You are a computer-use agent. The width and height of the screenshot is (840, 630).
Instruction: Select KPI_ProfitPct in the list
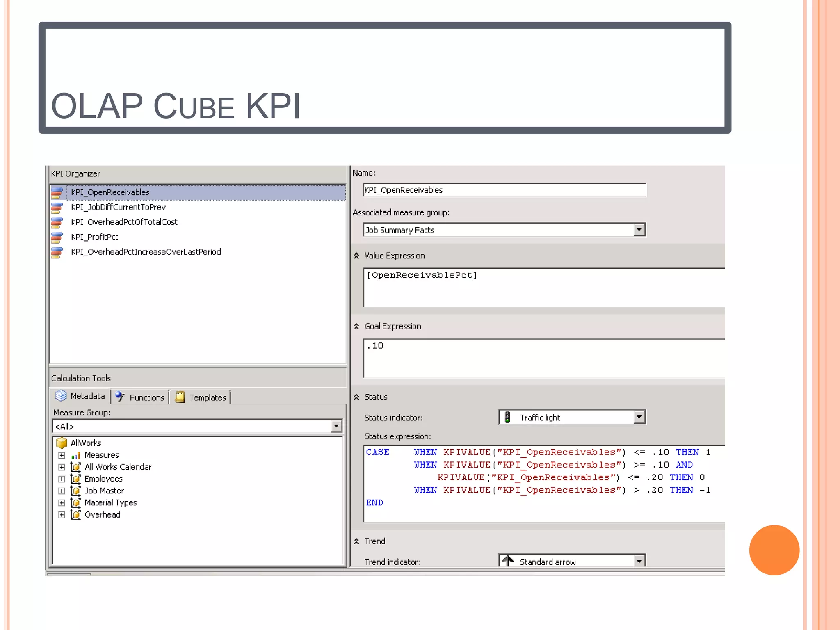tap(94, 237)
